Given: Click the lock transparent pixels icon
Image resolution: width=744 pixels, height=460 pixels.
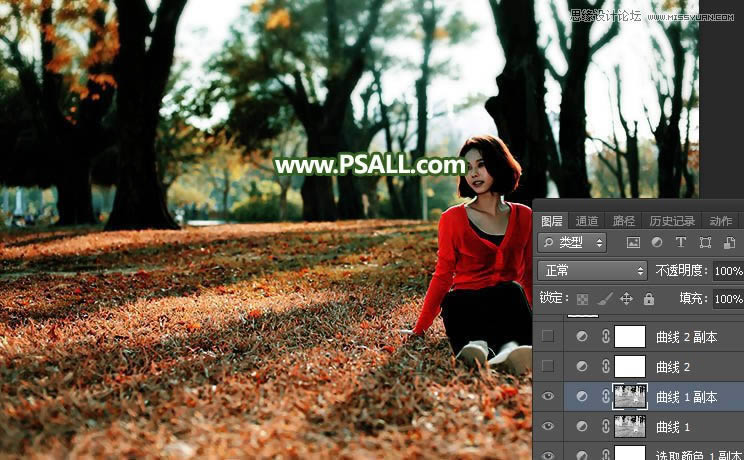Looking at the screenshot, I should coord(582,299).
